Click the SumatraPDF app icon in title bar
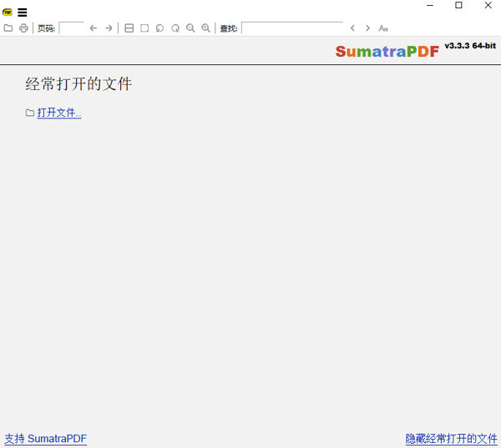 8,13
